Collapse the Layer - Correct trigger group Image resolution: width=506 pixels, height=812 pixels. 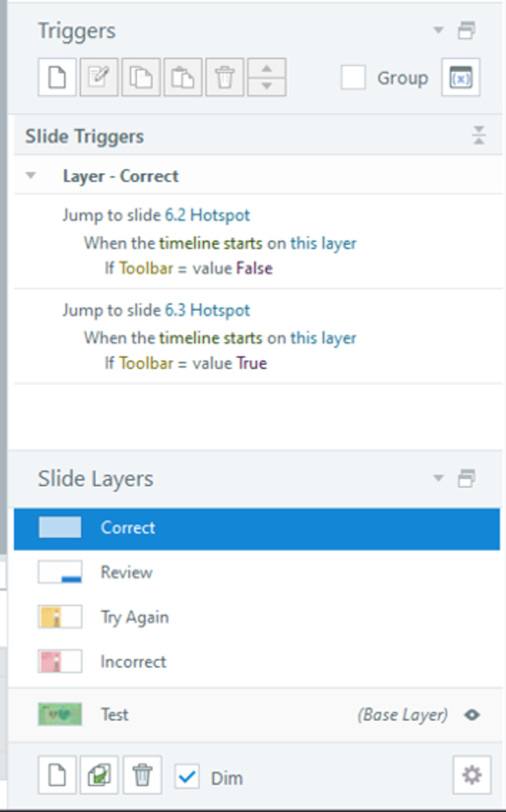32,175
